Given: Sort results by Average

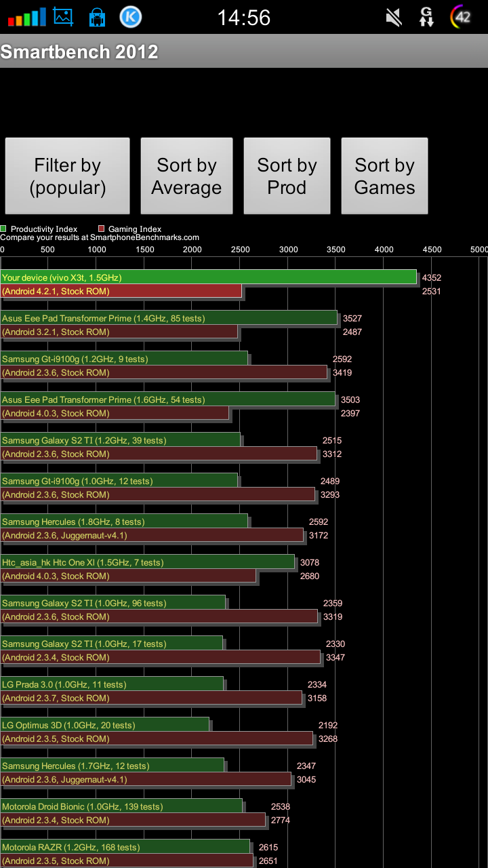Looking at the screenshot, I should click(186, 176).
